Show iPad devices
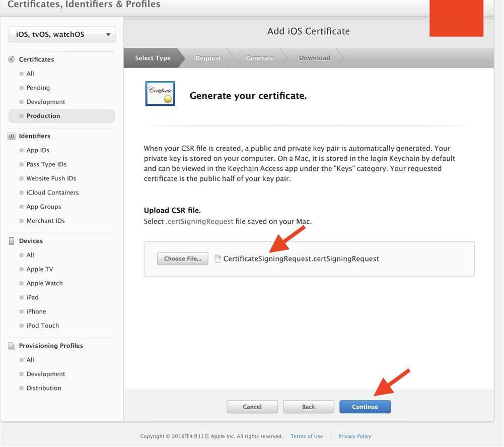 32,297
